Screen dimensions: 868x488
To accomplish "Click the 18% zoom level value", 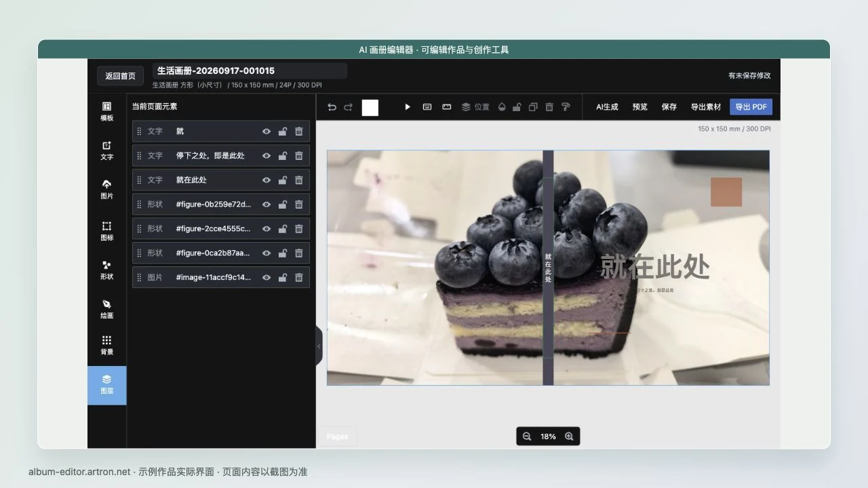I will pyautogui.click(x=548, y=436).
